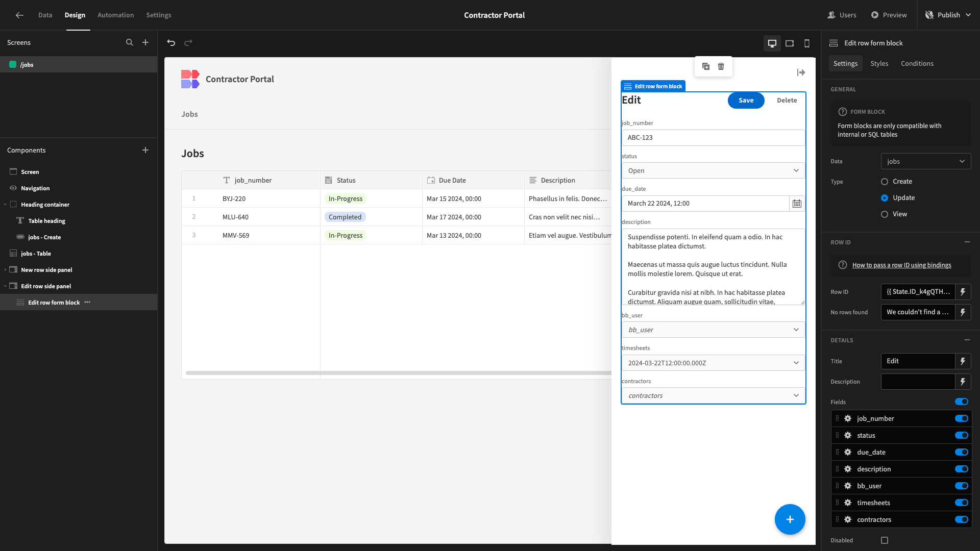Open the Publish dropdown

(x=948, y=15)
